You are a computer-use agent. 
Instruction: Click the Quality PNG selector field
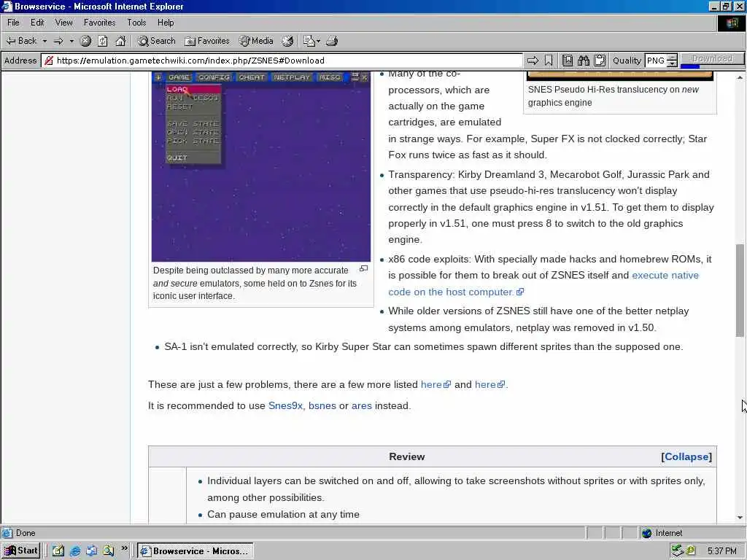[x=656, y=61]
